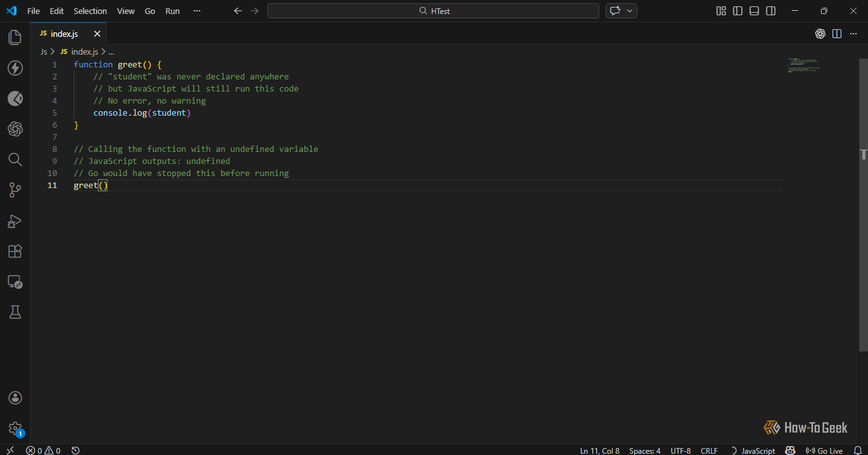
Task: Open the Run menu
Action: [x=172, y=11]
